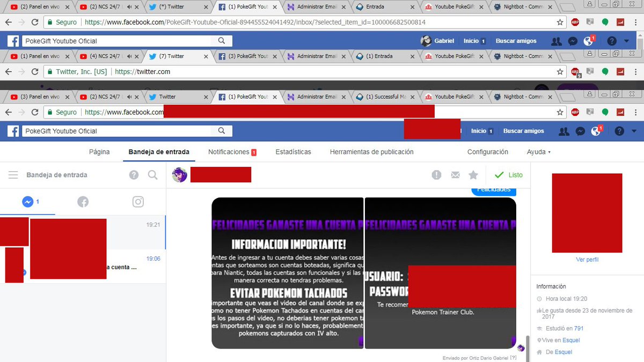
Task: Switch to the Estadísticas tab
Action: (x=293, y=152)
